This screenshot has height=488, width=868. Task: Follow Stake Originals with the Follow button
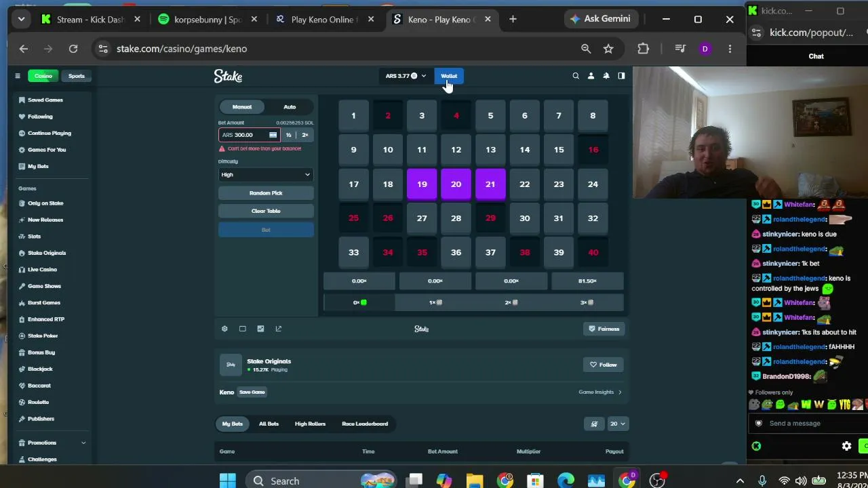pos(604,365)
